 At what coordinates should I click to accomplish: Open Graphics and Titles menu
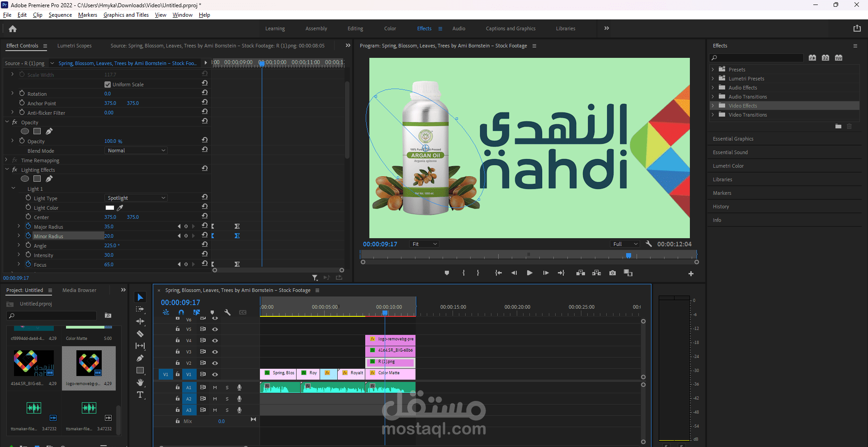(126, 15)
